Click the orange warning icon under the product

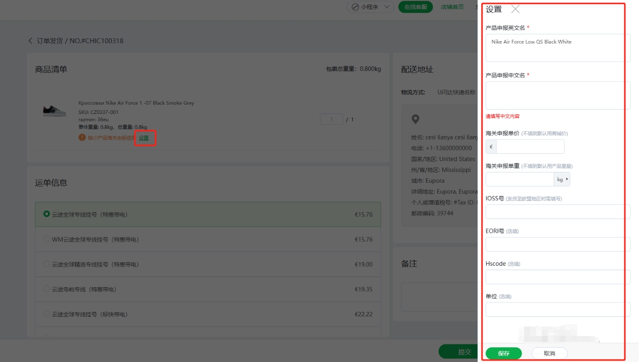tap(82, 138)
